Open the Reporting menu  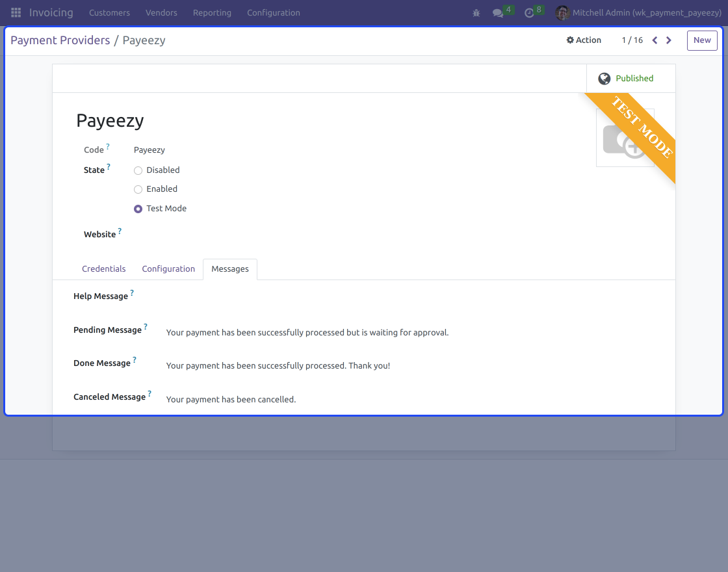point(212,12)
